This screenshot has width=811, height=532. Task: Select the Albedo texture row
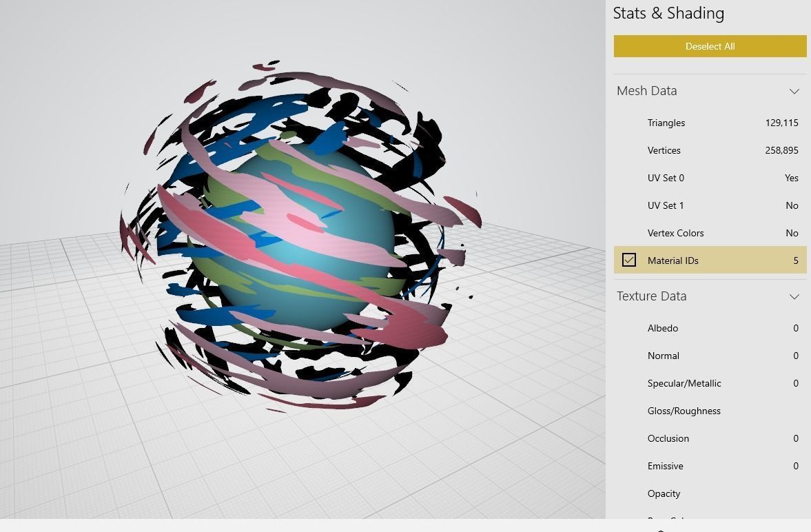pyautogui.click(x=710, y=328)
